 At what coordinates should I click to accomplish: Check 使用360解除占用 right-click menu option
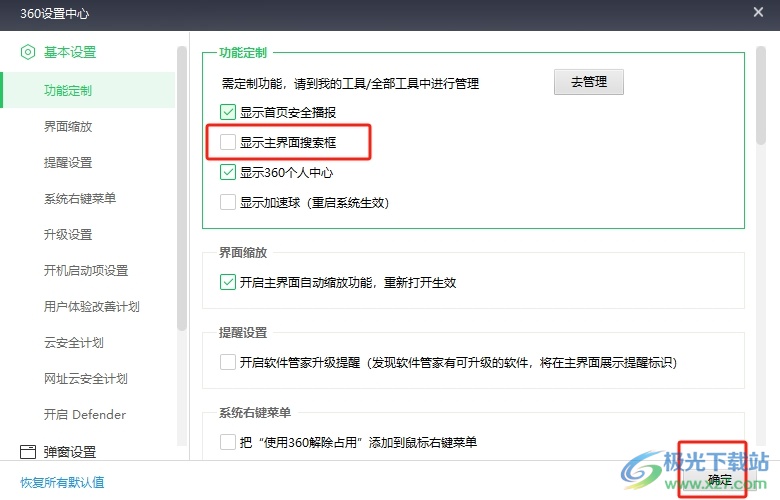(228, 442)
